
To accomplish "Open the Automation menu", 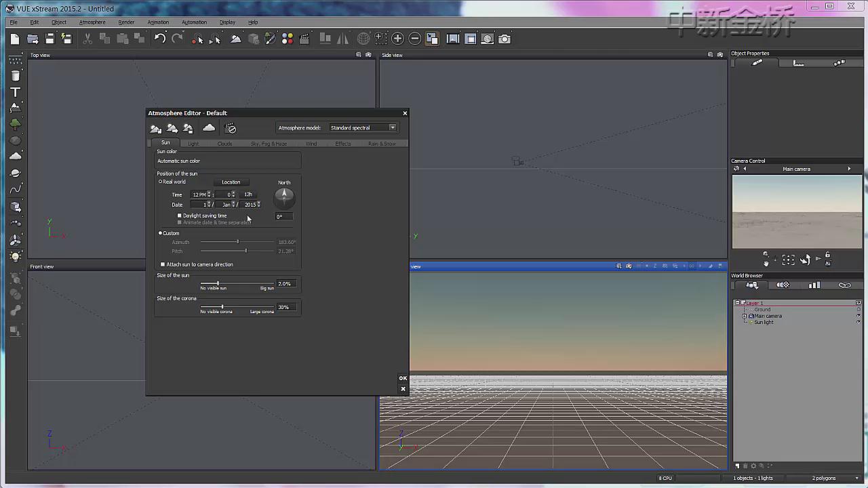I will (x=194, y=22).
